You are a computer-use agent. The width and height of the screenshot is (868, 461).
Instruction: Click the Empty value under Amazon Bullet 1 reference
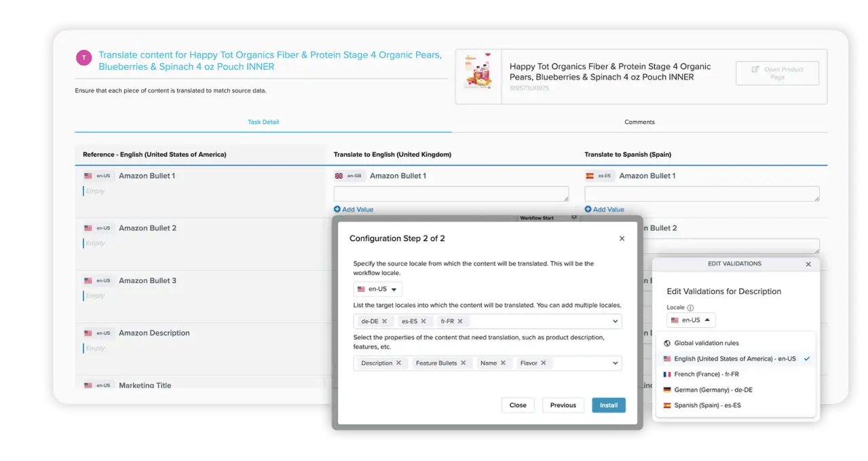click(95, 191)
